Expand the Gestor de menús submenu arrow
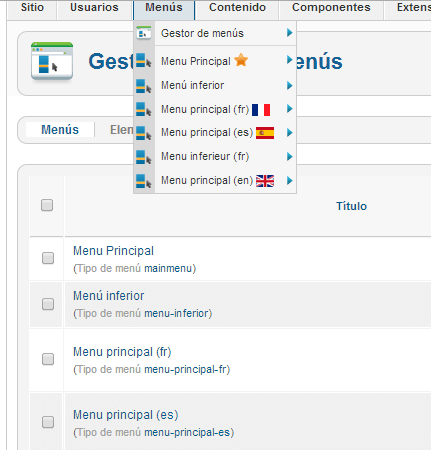 coord(289,33)
